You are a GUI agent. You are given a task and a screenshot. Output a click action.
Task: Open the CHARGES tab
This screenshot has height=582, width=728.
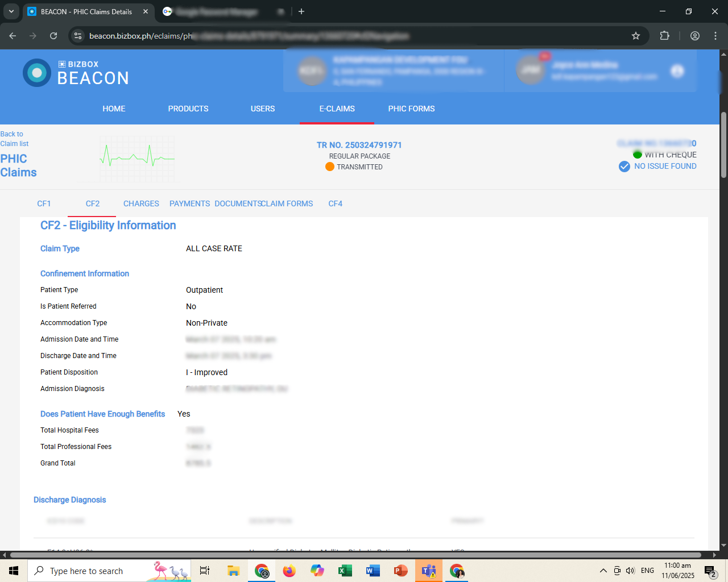[141, 203]
